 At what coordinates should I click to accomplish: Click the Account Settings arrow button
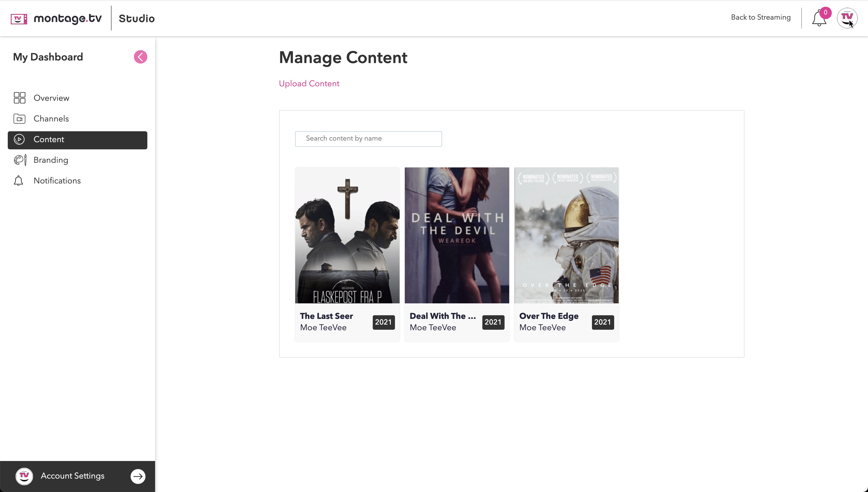(138, 476)
